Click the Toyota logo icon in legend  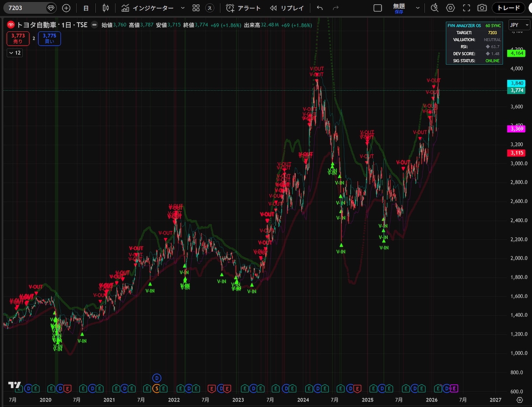10,25
